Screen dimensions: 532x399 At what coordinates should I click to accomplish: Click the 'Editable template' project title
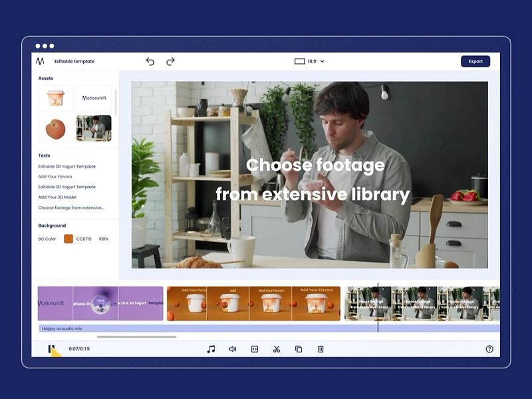(x=74, y=61)
